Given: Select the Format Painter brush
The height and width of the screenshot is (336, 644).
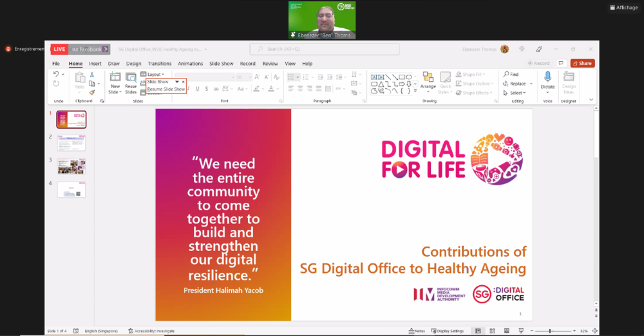Looking at the screenshot, I should (x=92, y=93).
